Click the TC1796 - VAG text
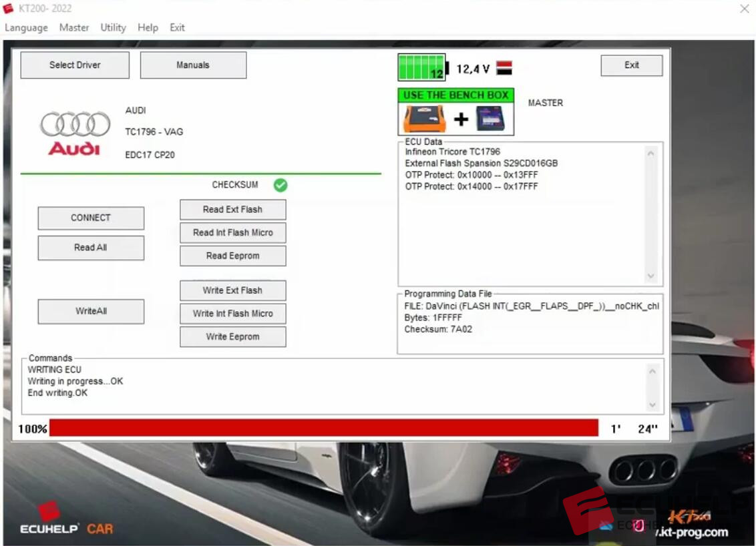Viewport: 756px width, 546px height. 154,132
